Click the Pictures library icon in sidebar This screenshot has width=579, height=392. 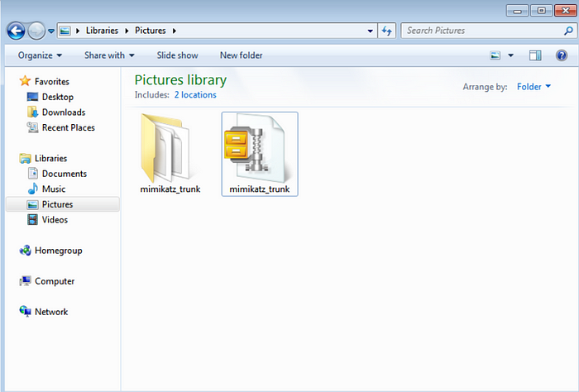point(32,204)
